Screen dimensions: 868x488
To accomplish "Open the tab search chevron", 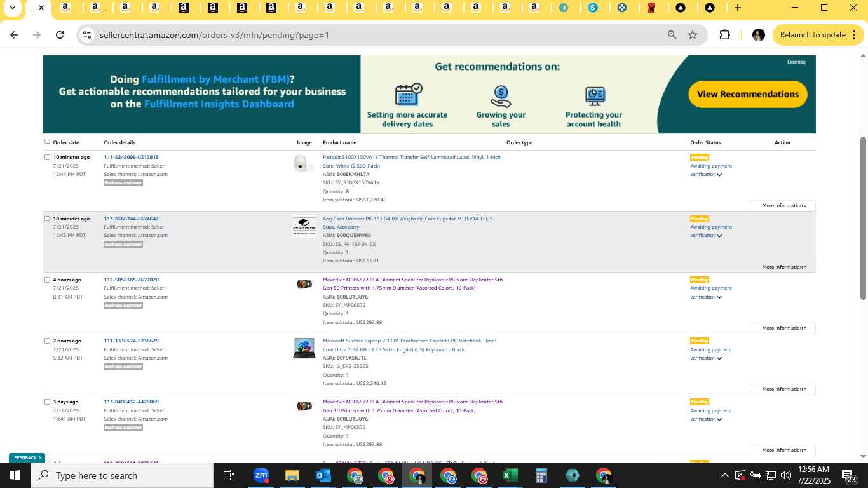I will pos(13,8).
